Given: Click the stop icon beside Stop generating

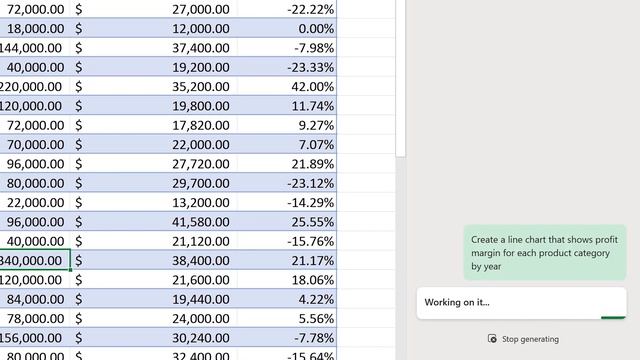Looking at the screenshot, I should coord(492,339).
